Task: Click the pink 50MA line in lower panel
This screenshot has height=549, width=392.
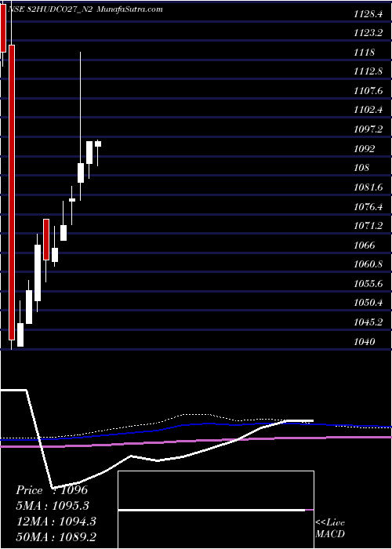Action: [x=196, y=442]
